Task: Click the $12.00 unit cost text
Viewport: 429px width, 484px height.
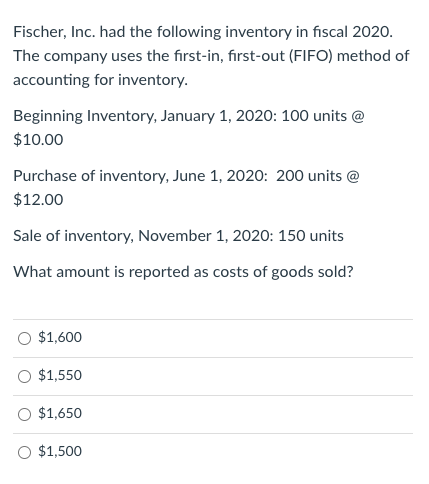Action: 38,200
